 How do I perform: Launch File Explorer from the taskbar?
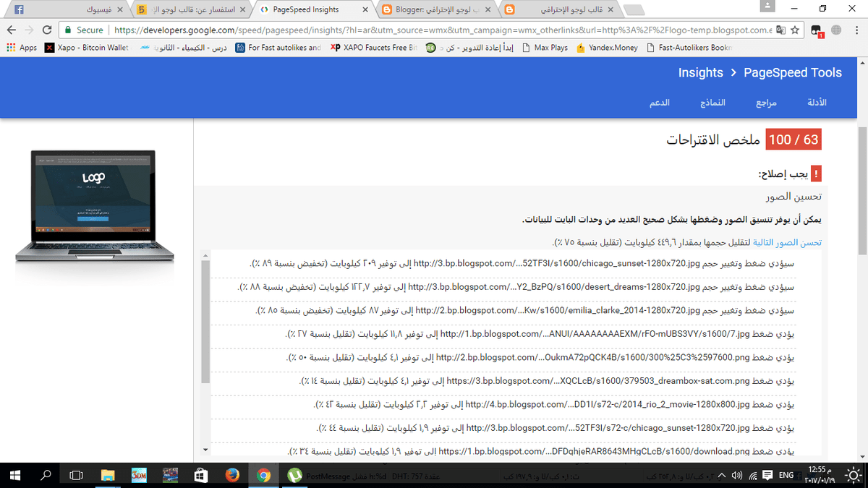[x=108, y=475]
